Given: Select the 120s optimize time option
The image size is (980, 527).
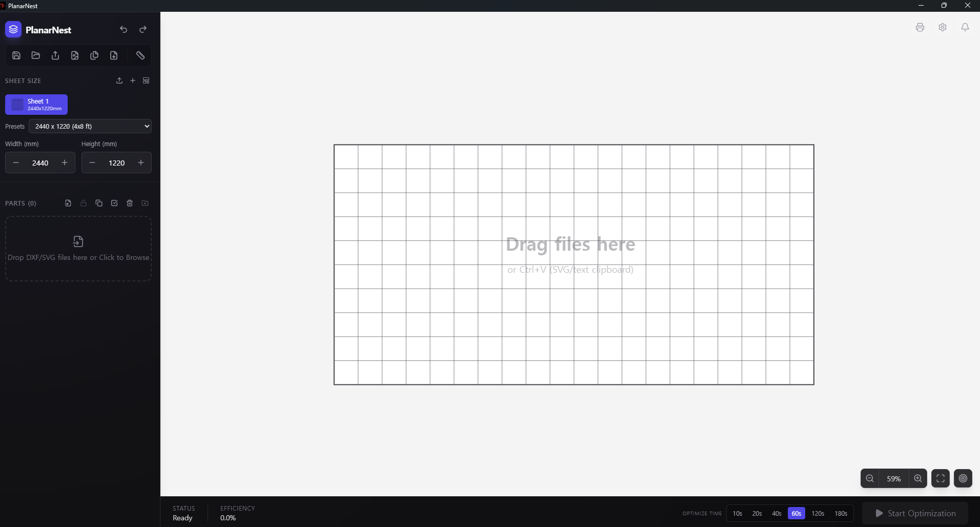Looking at the screenshot, I should 818,513.
